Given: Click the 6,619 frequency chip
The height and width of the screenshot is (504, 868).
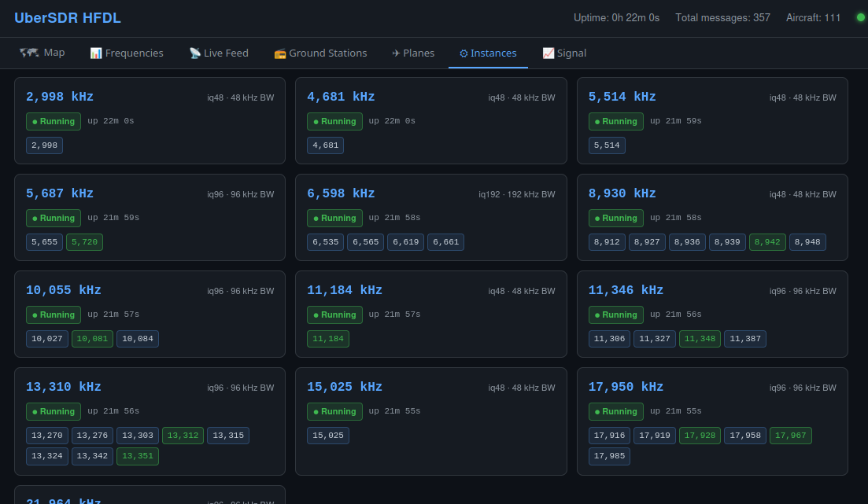Looking at the screenshot, I should (x=405, y=242).
